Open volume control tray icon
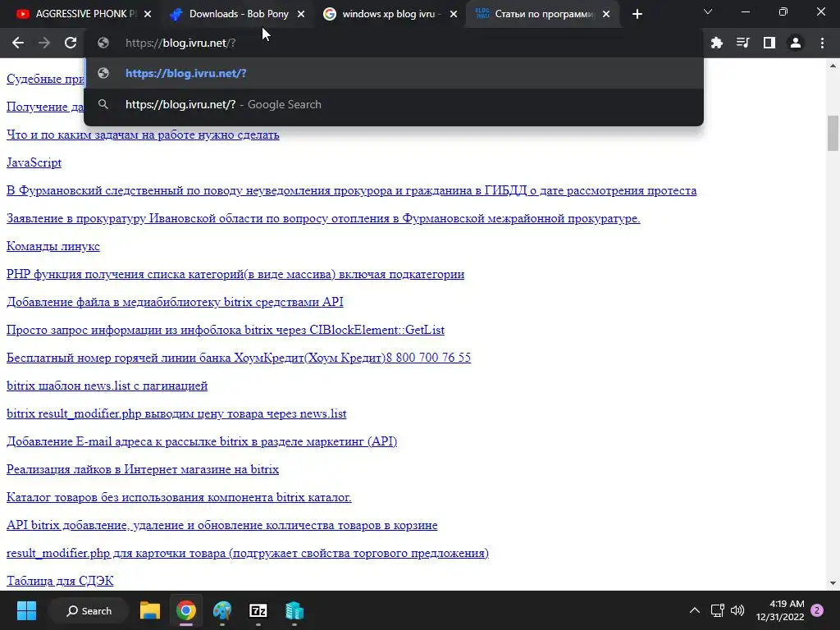Viewport: 840px width, 630px height. pyautogui.click(x=737, y=610)
